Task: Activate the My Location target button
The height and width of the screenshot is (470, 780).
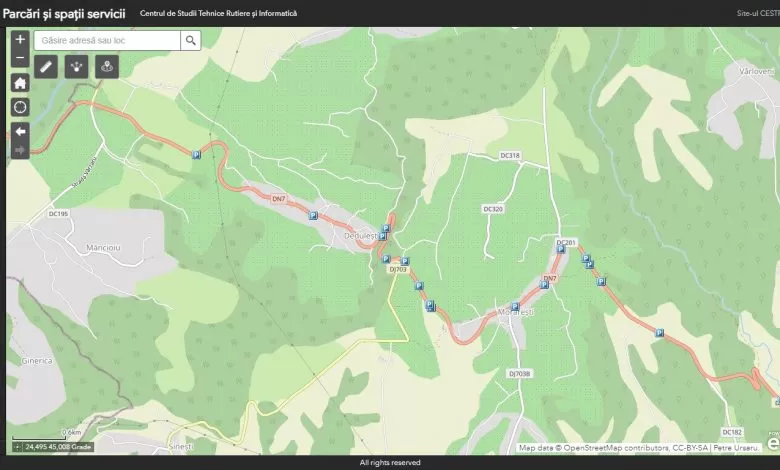Action: [20, 107]
